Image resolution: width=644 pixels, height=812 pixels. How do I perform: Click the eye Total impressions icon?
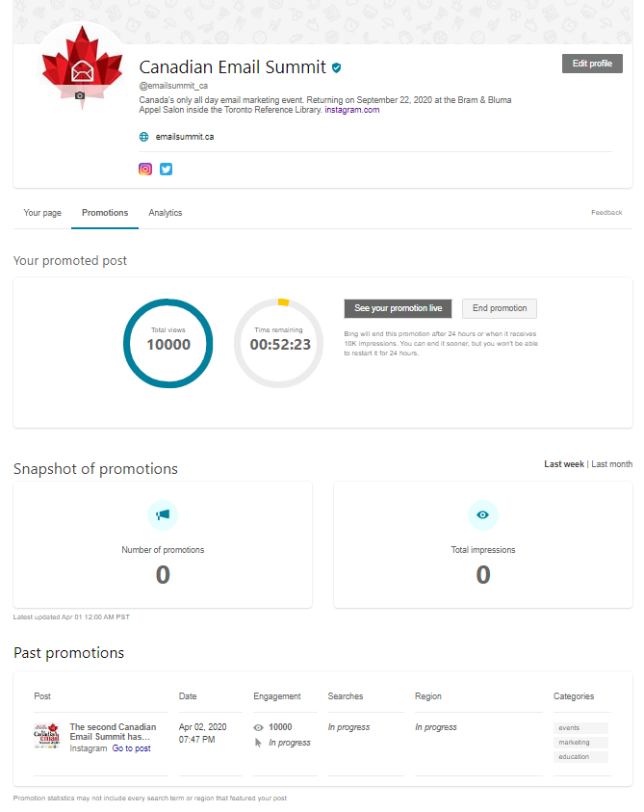(483, 514)
